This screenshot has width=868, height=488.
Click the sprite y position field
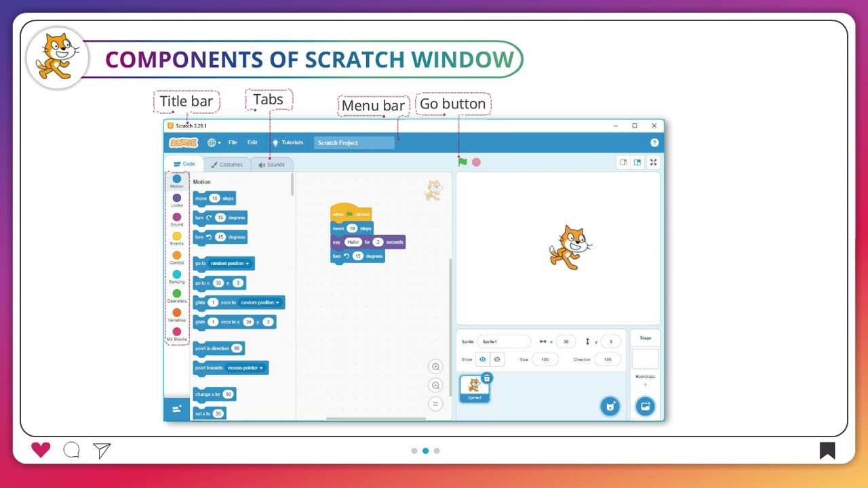pyautogui.click(x=610, y=342)
